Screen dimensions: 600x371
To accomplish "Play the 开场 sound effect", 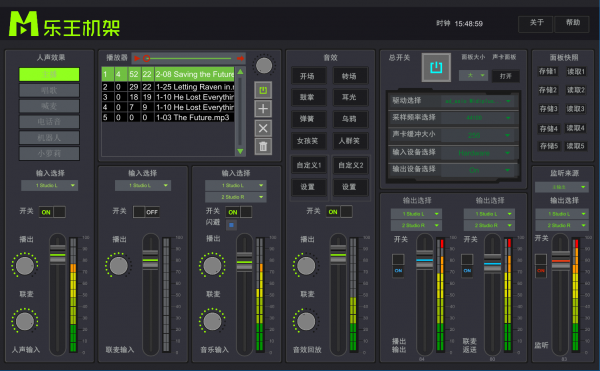I will point(308,76).
